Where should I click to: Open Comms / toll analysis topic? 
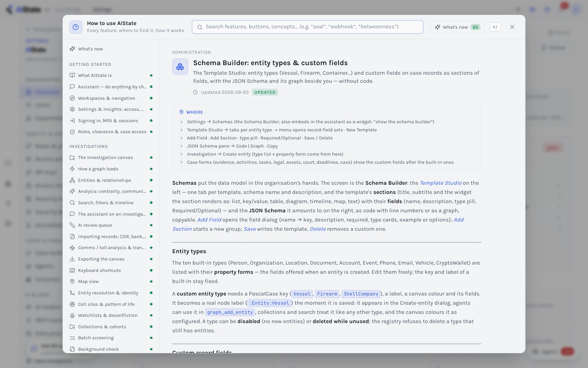pyautogui.click(x=111, y=248)
